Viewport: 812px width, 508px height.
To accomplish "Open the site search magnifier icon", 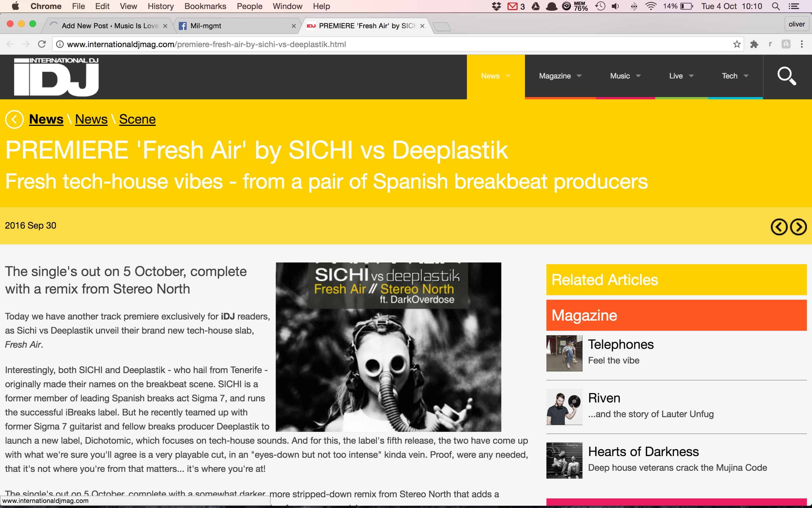I will pos(787,76).
